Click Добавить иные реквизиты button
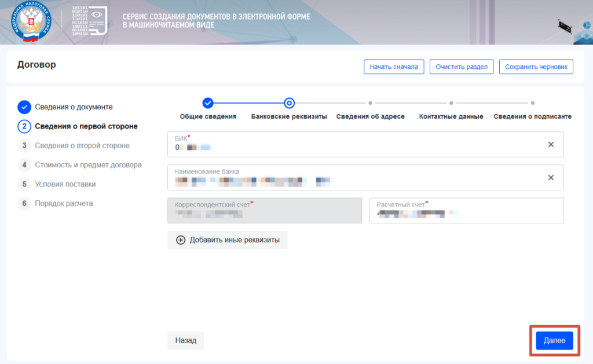The width and height of the screenshot is (593, 364). 227,240
